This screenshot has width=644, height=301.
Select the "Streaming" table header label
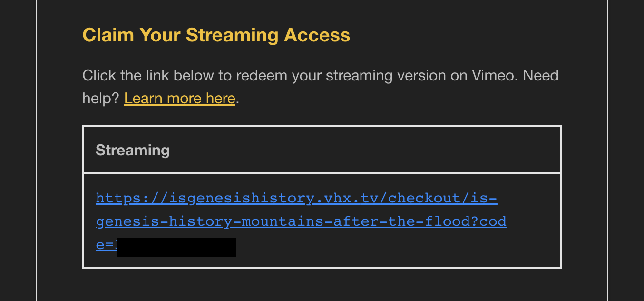[133, 150]
